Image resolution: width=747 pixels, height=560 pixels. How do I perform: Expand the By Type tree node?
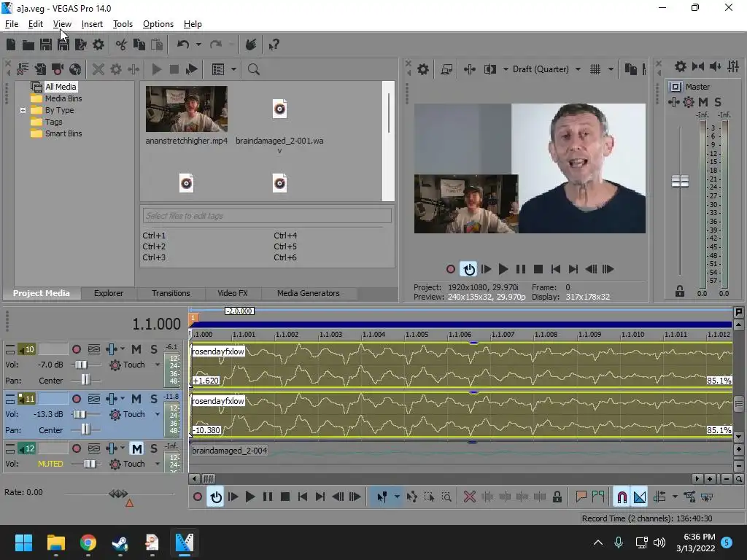[x=23, y=111]
